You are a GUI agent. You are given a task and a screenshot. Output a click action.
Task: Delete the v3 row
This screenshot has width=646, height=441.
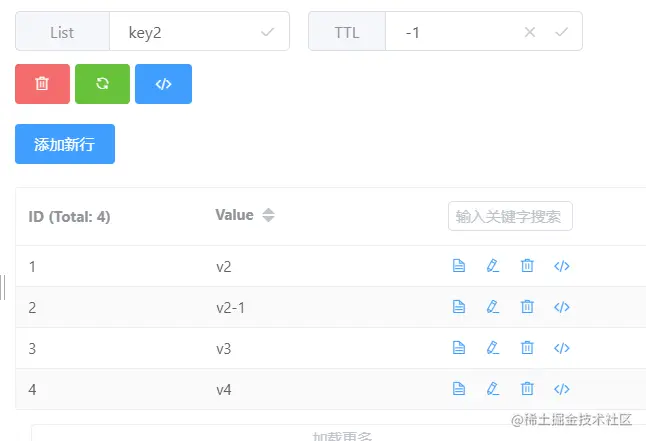pyautogui.click(x=527, y=348)
